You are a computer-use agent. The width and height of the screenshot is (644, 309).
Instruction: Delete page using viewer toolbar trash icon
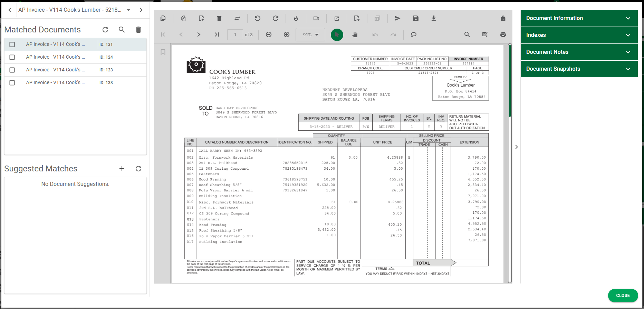[x=219, y=18]
